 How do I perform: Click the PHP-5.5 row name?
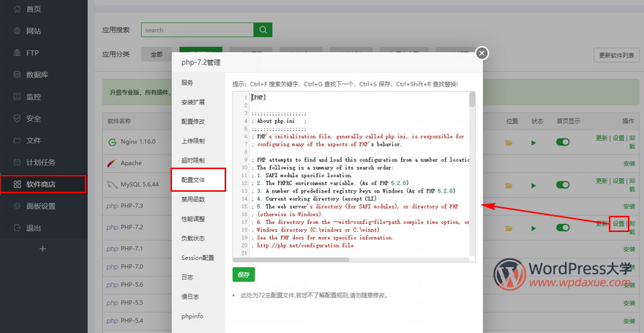(x=132, y=302)
